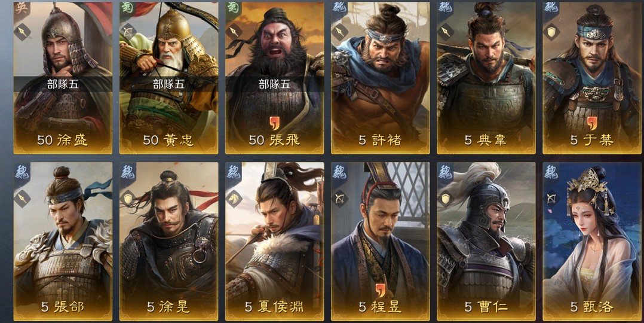This screenshot has height=323, width=644.
Task: Click the shield troop icon on 于禁's card
Action: 551,32
